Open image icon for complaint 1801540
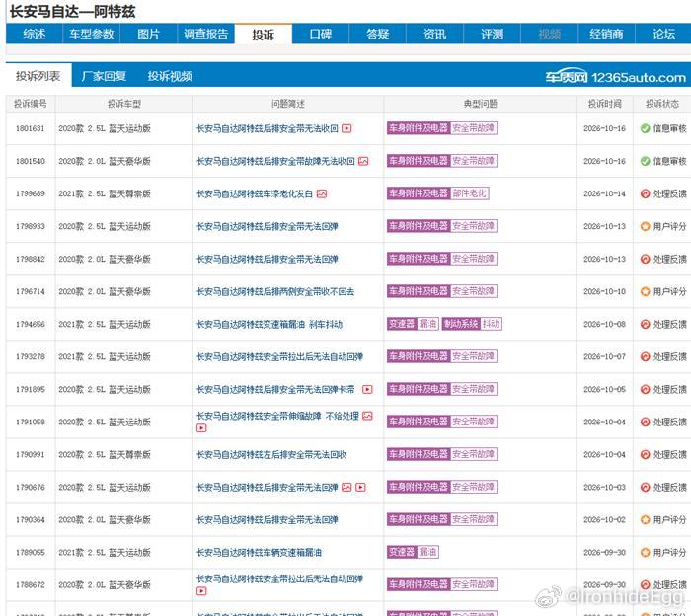The image size is (691, 616). point(363,161)
